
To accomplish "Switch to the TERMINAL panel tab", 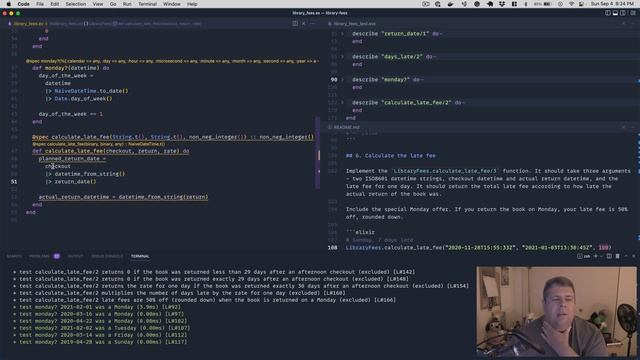I will coord(140,256).
